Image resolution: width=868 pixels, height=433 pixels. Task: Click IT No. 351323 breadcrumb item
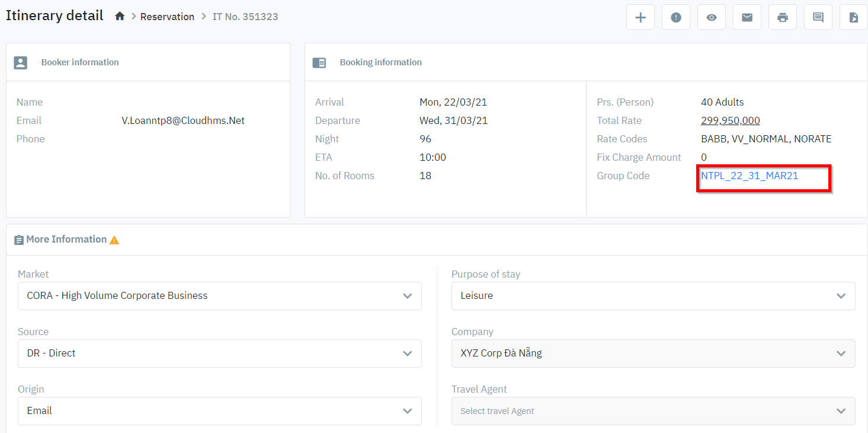245,17
